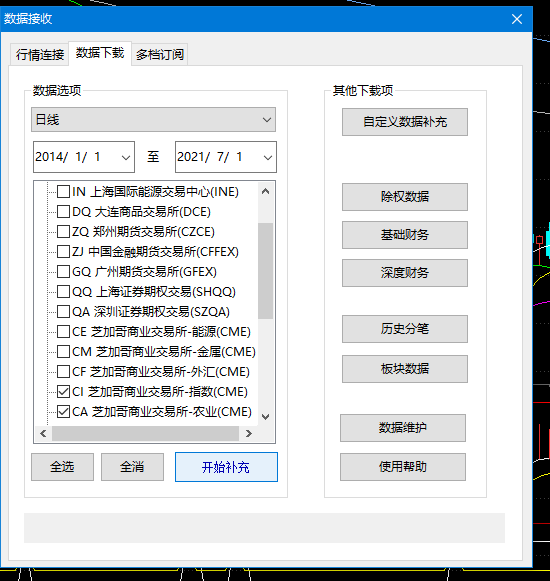Open the 多档订阅 tab

(x=160, y=54)
